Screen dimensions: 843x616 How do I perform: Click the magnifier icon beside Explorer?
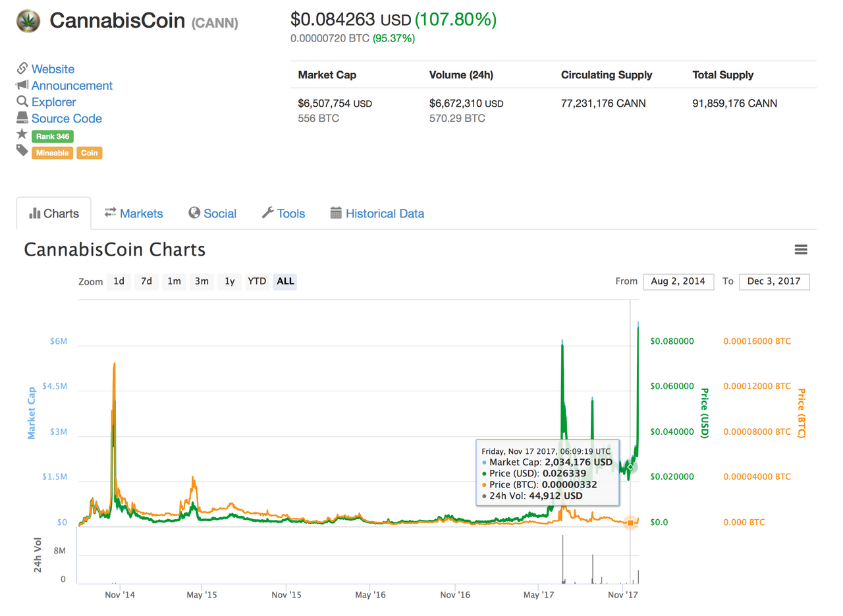pos(22,101)
